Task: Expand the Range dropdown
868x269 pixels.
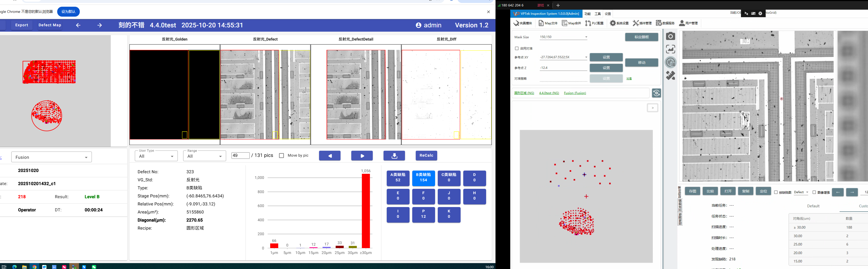Action: click(x=204, y=156)
